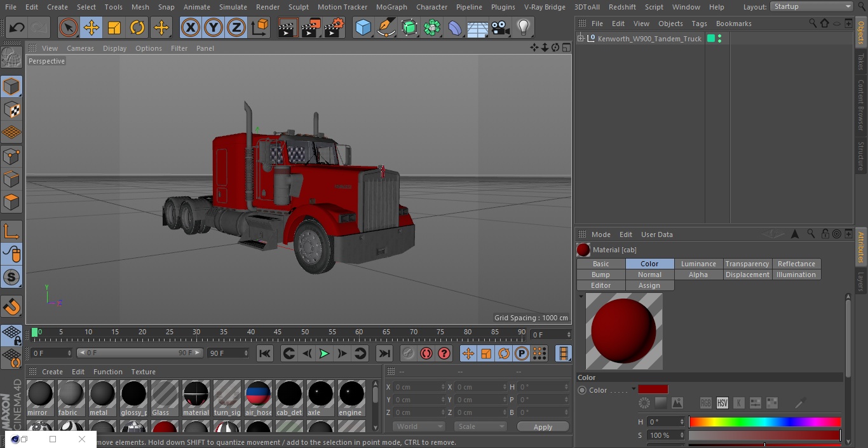
Task: Open the Scale coordinate dropdown
Action: click(x=481, y=426)
